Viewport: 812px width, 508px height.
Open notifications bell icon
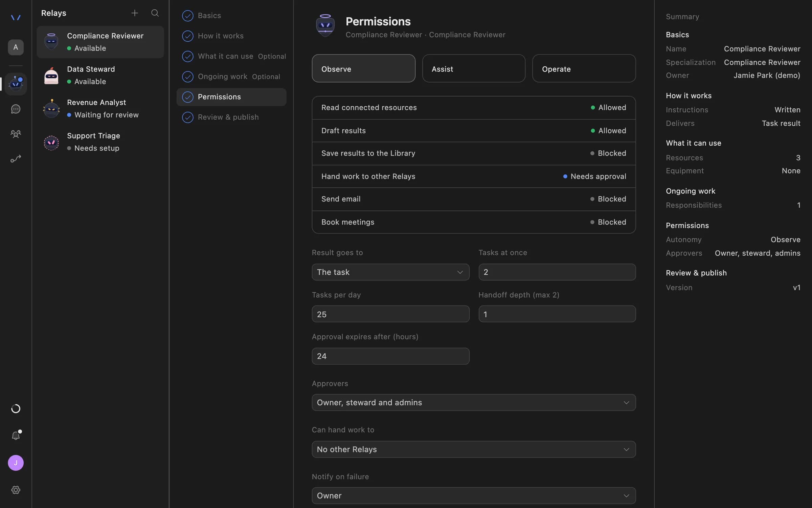pyautogui.click(x=16, y=436)
